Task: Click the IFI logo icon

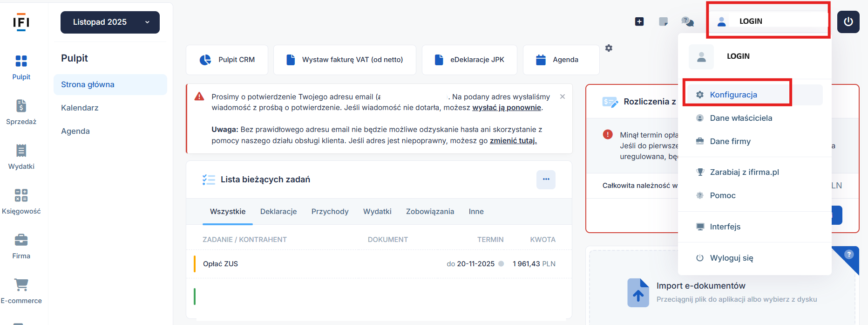Action: [21, 22]
